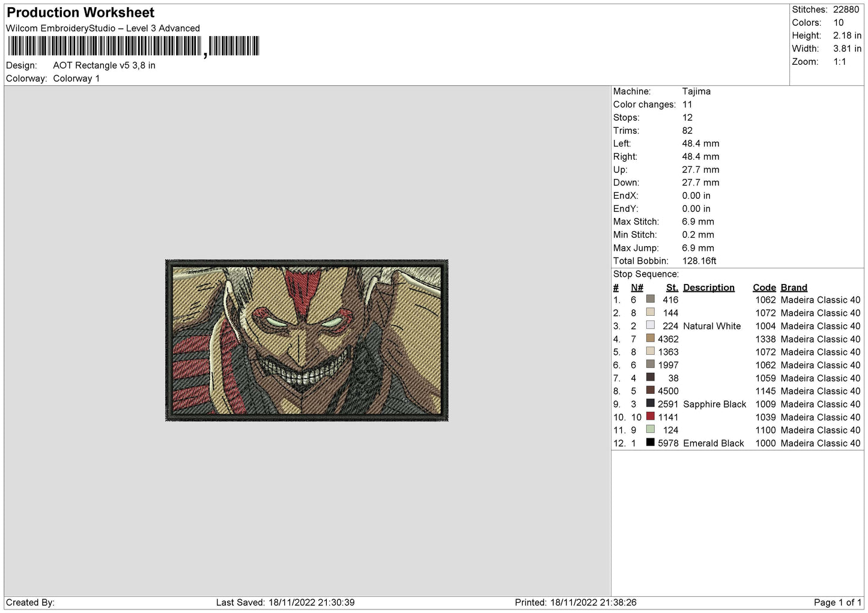The height and width of the screenshot is (613, 868).
Task: Click the machine value 'Tajima'
Action: tap(696, 91)
